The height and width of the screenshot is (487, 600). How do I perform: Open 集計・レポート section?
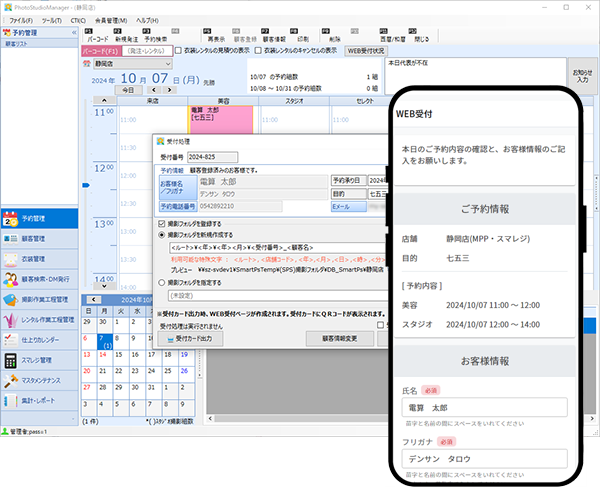[38, 402]
